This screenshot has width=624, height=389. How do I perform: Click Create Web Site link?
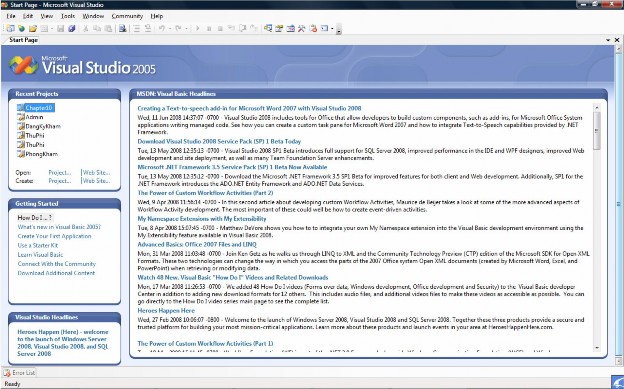[96, 181]
